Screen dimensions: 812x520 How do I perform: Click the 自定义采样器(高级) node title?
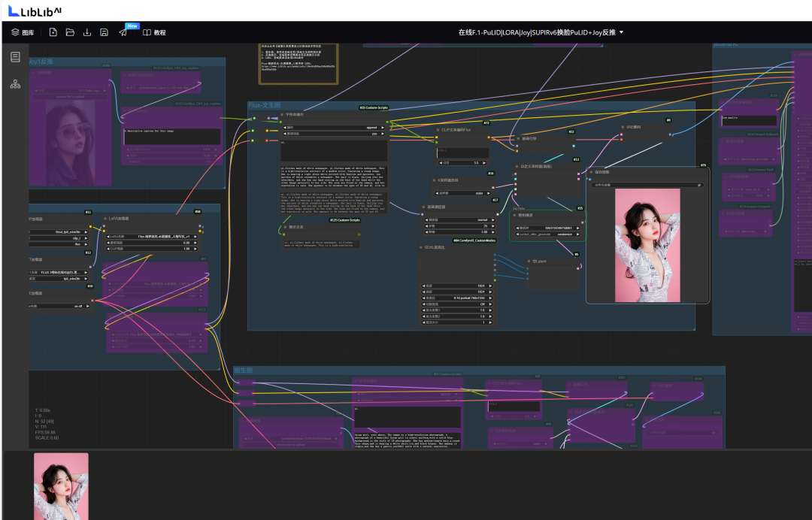pyautogui.click(x=536, y=167)
